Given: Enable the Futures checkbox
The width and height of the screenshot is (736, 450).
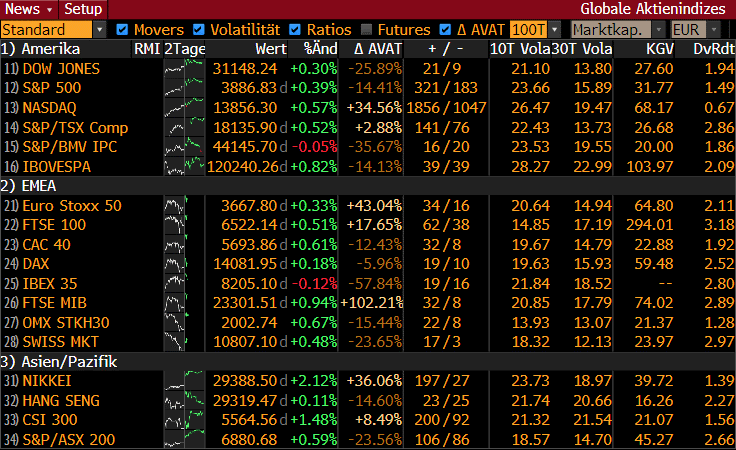Looking at the screenshot, I should 366,30.
